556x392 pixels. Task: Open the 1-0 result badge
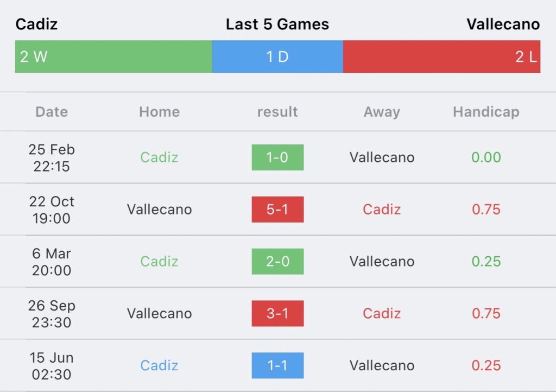pos(277,157)
